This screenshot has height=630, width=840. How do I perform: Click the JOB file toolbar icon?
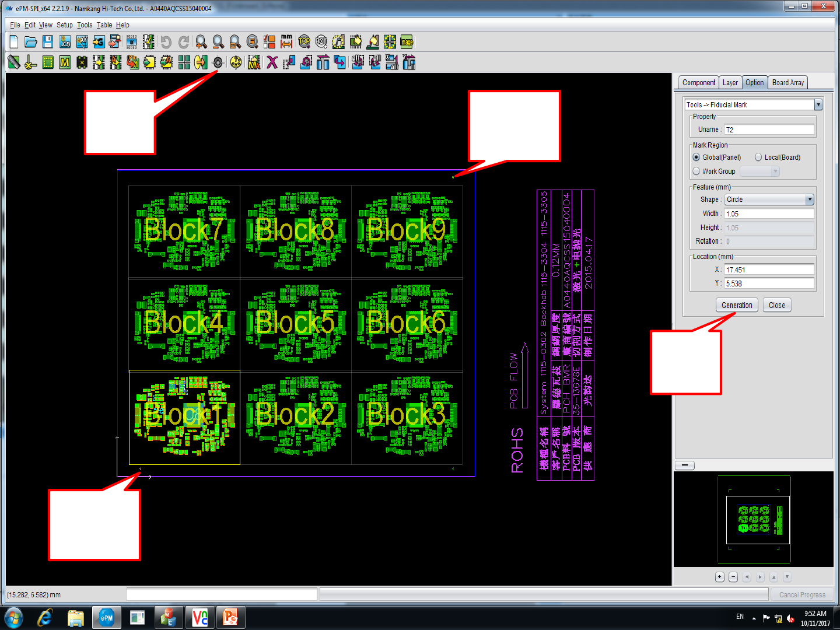click(x=65, y=42)
